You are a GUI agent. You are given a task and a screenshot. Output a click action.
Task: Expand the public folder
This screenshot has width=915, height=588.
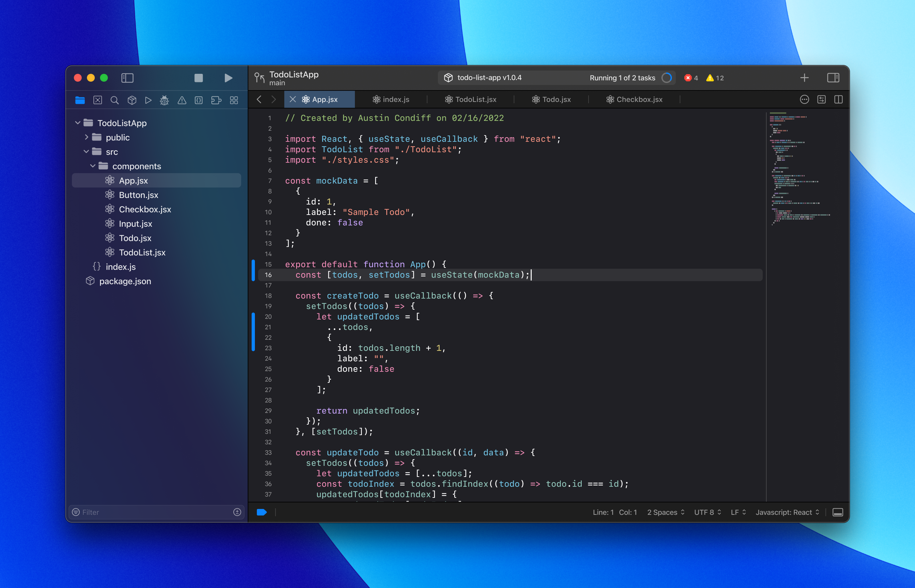coord(86,137)
